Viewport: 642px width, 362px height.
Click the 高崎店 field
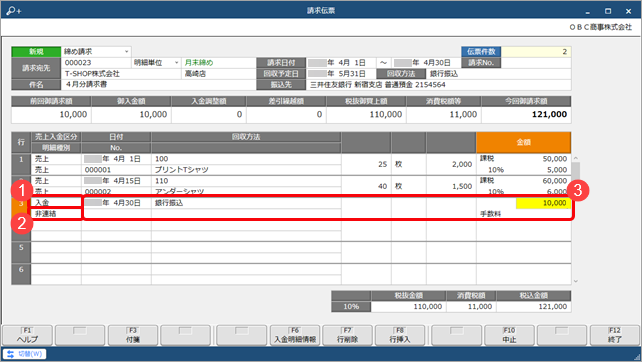pyautogui.click(x=219, y=74)
